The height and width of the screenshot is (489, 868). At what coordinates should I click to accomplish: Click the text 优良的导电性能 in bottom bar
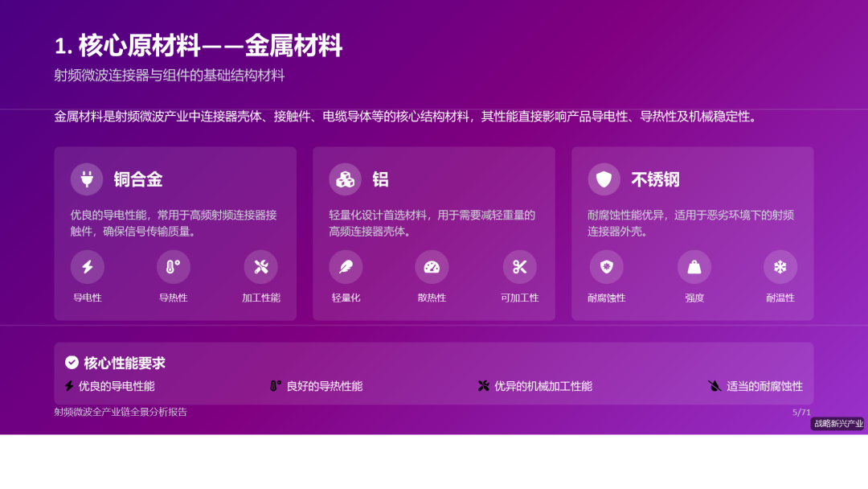pyautogui.click(x=96, y=386)
